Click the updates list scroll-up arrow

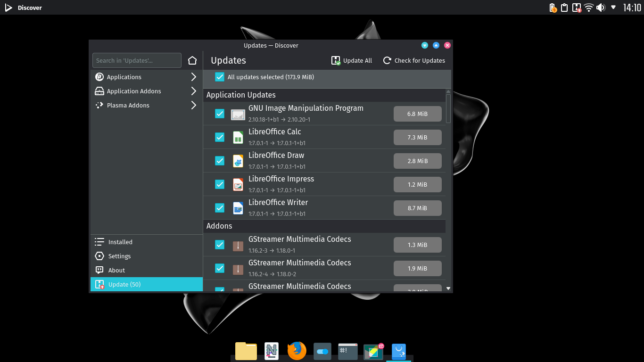tap(448, 91)
